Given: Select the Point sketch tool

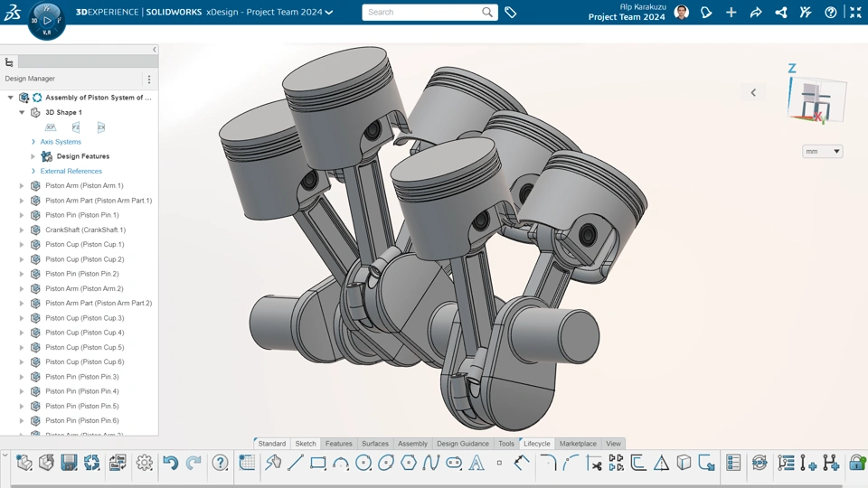Looking at the screenshot, I should [x=499, y=463].
